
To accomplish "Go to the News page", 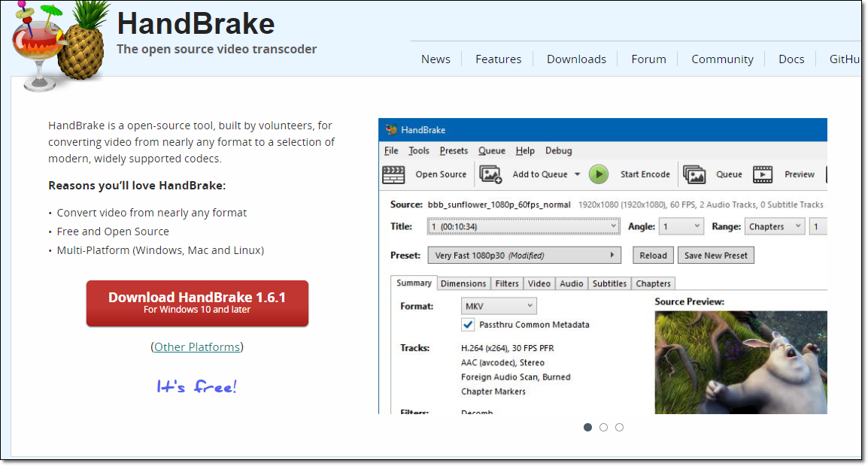I will [436, 59].
